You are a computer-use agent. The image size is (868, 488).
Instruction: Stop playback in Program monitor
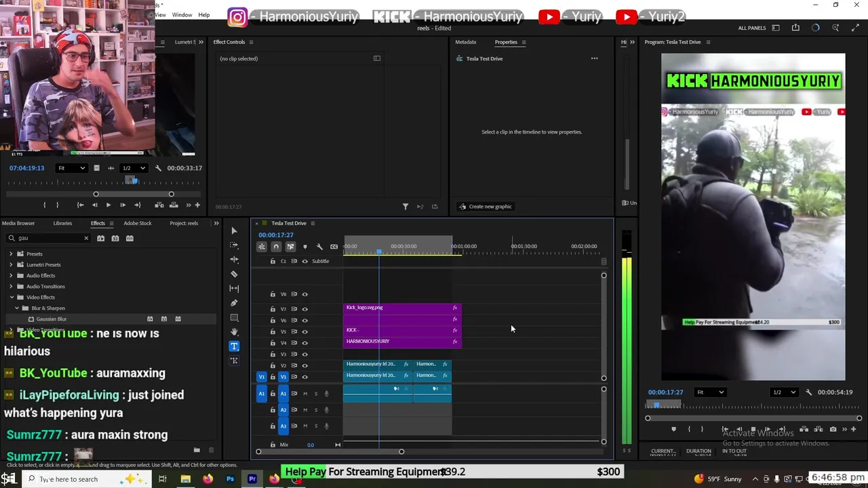(x=753, y=429)
